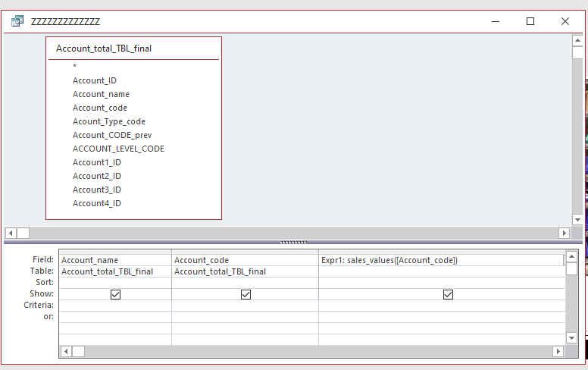588x370 pixels.
Task: Click left arrow of table pane horizontal scrollbar
Action: [11, 233]
